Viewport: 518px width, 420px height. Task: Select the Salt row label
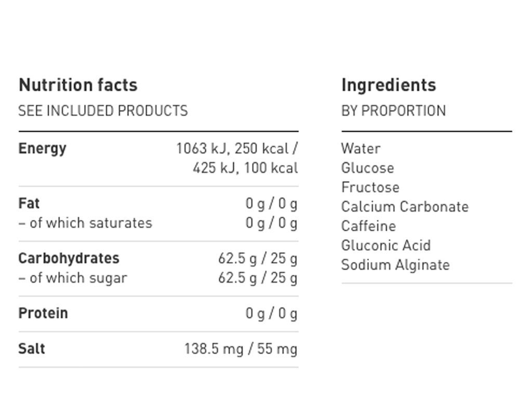(32, 349)
